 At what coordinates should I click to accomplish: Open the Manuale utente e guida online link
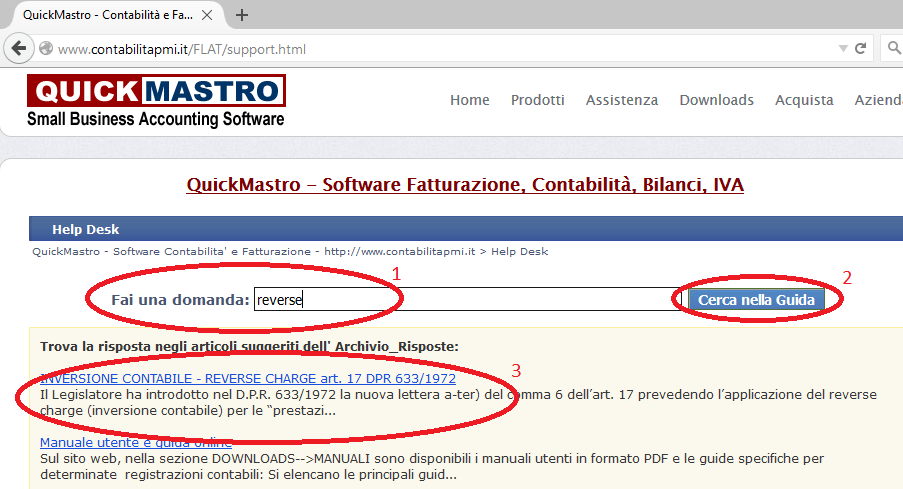pos(136,442)
